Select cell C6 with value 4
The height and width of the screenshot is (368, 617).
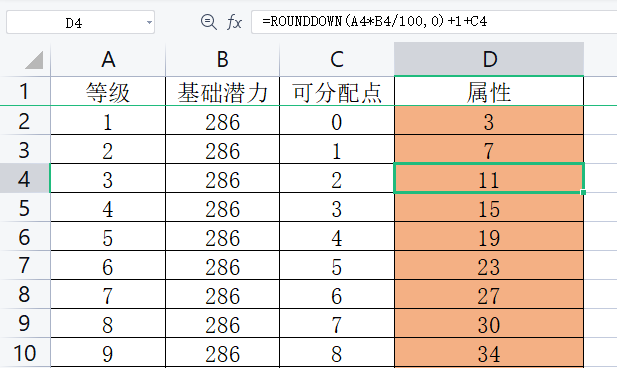pyautogui.click(x=337, y=236)
